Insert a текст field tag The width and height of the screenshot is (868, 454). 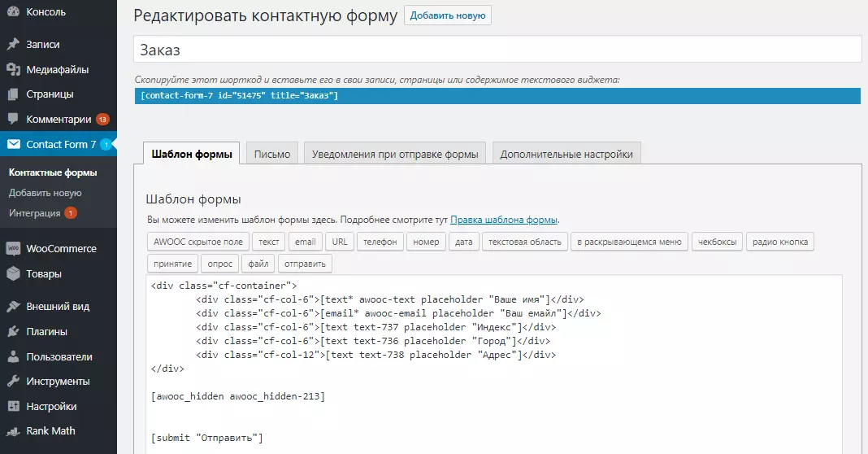(268, 242)
